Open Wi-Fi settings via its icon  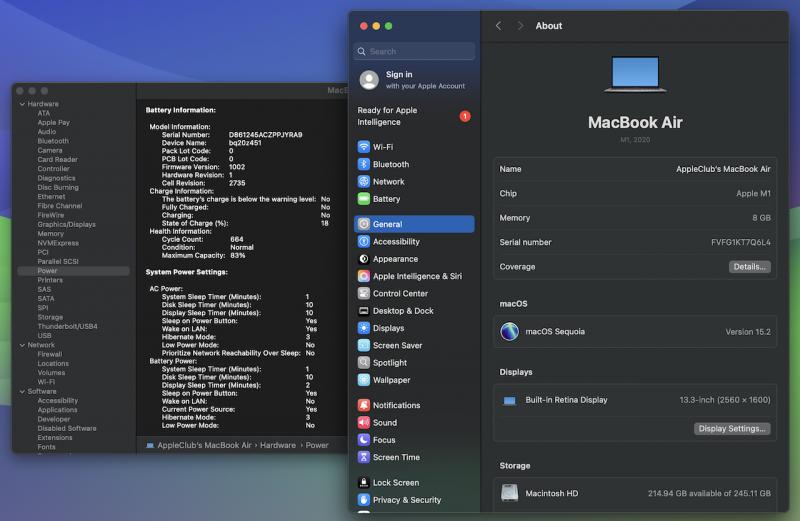point(363,147)
